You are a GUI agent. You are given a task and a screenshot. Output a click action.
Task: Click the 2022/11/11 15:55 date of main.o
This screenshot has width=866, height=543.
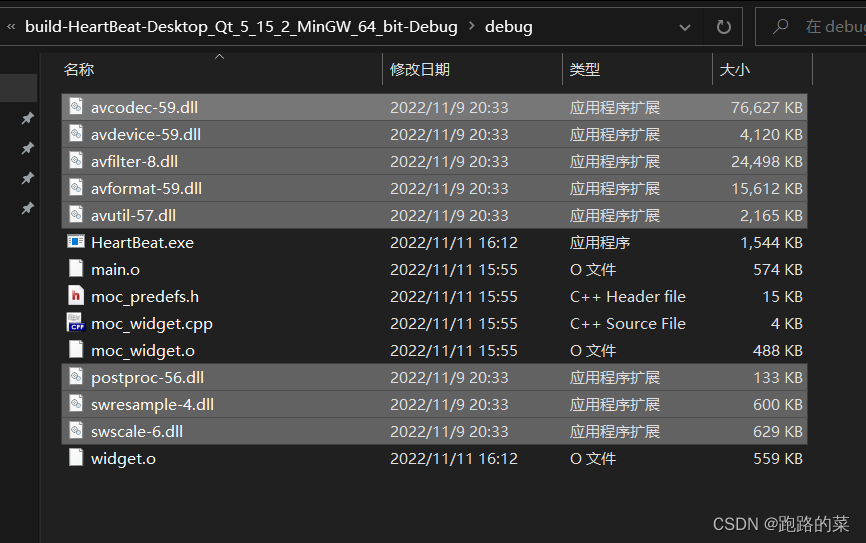click(453, 270)
